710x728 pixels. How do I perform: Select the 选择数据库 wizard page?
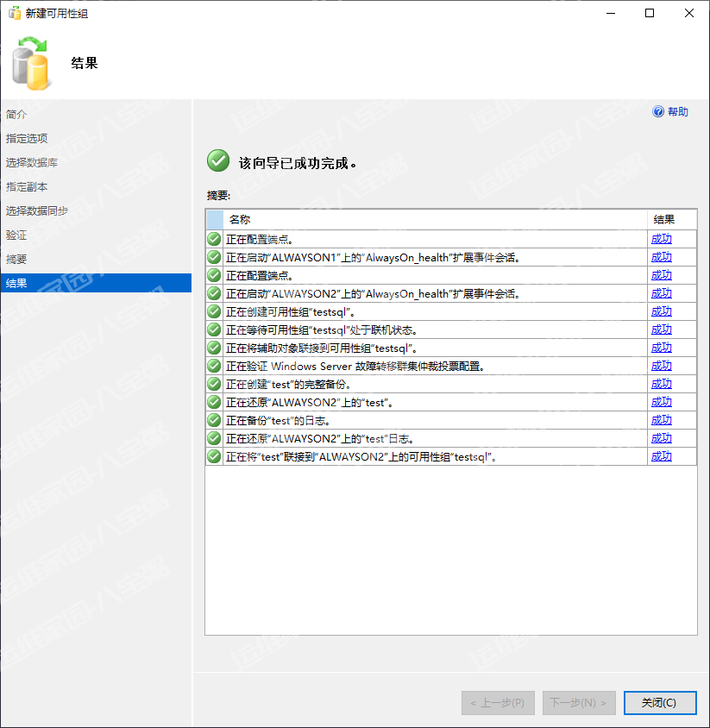32,162
